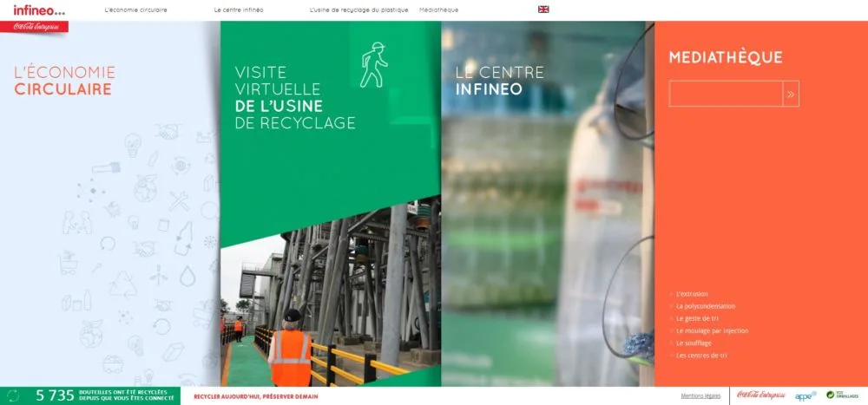Open L'usine de recyclage du plastique menu

click(x=358, y=10)
